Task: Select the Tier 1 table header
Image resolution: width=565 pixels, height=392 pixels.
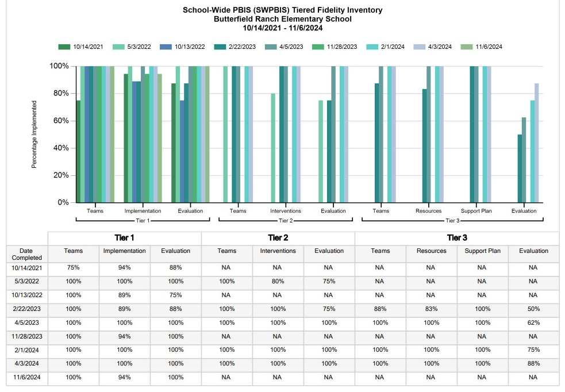Action: (x=125, y=238)
